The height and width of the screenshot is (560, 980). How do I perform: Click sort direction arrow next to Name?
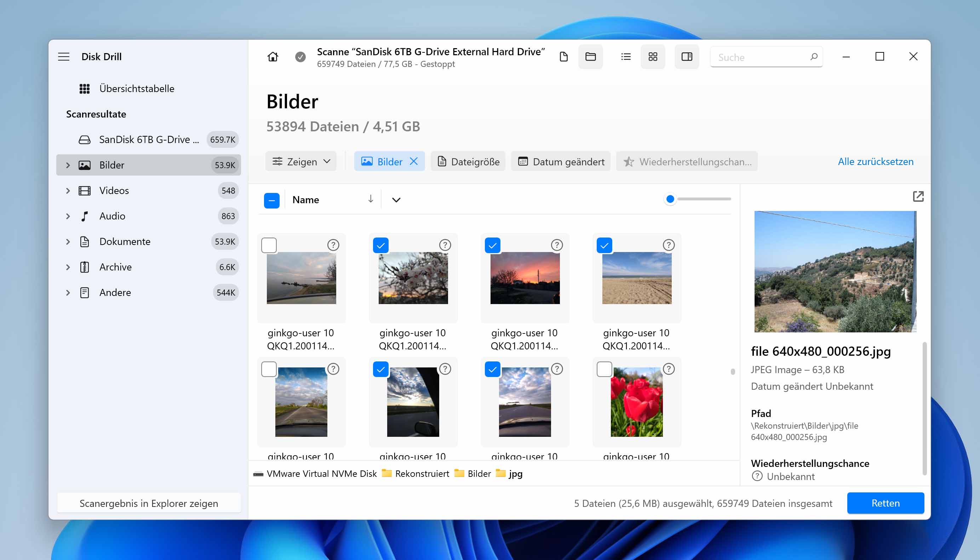coord(370,199)
